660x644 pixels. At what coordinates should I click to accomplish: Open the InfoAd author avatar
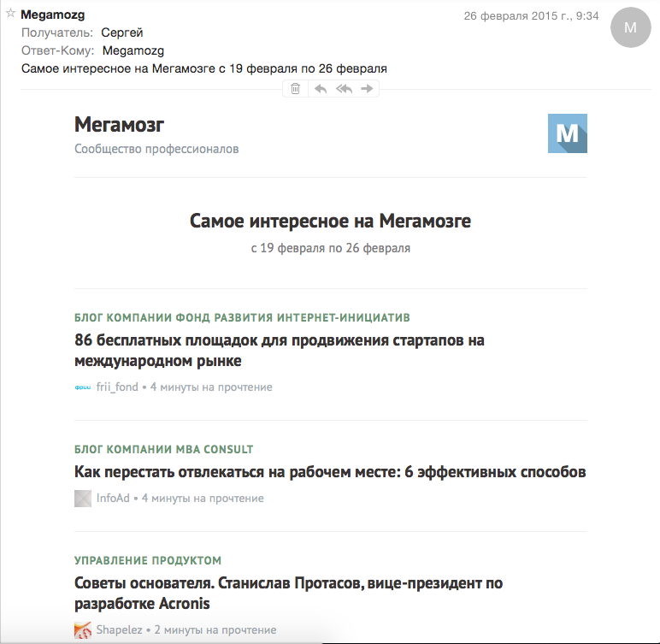[83, 499]
